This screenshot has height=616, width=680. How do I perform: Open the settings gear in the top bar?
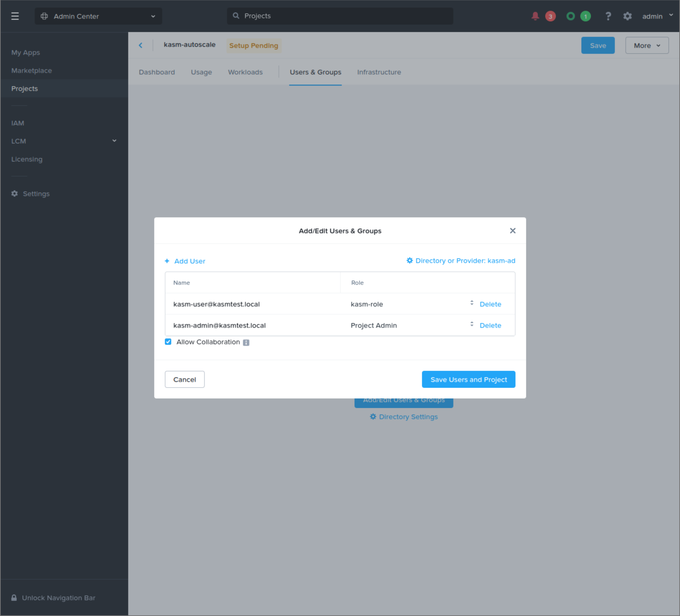coord(628,16)
